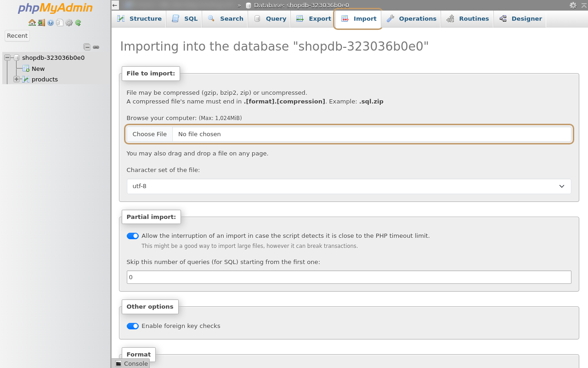
Task: Select the Import tab
Action: click(x=359, y=19)
